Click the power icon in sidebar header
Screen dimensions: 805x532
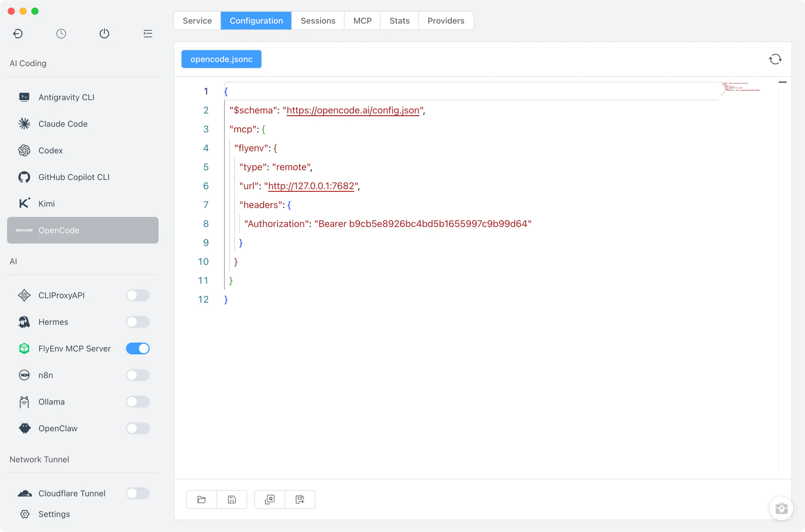(x=104, y=34)
